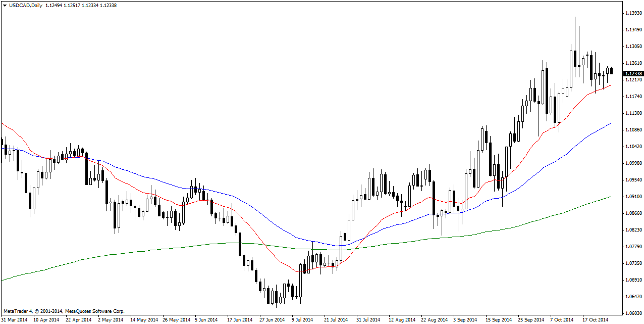
Task: Click the 3 Sep 2014 date label
Action: [x=465, y=320]
